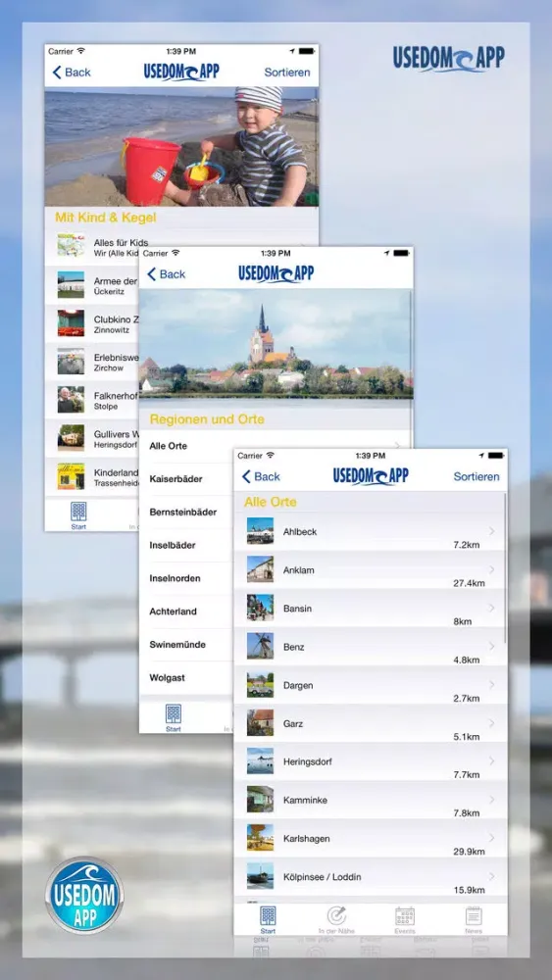552x980 pixels.
Task: Open Start tab in Alle Orte screen
Action: [268, 920]
